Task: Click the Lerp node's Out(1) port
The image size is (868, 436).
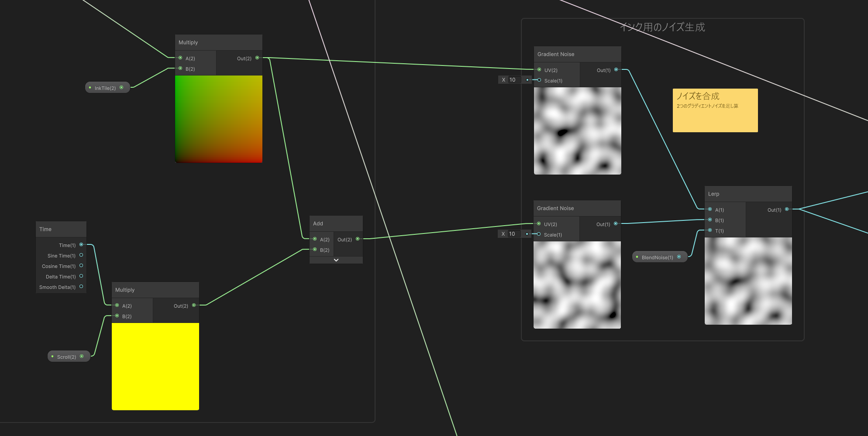Action: pyautogui.click(x=787, y=209)
